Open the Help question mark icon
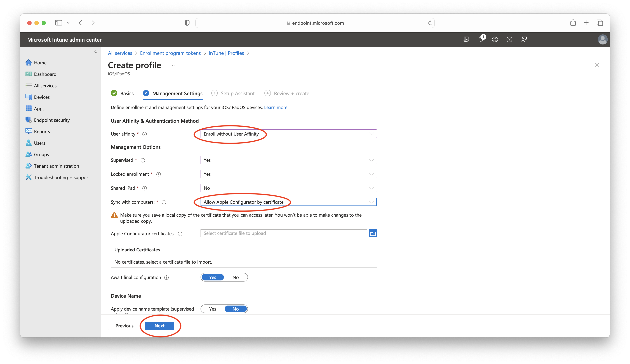The height and width of the screenshot is (364, 630). pos(509,39)
